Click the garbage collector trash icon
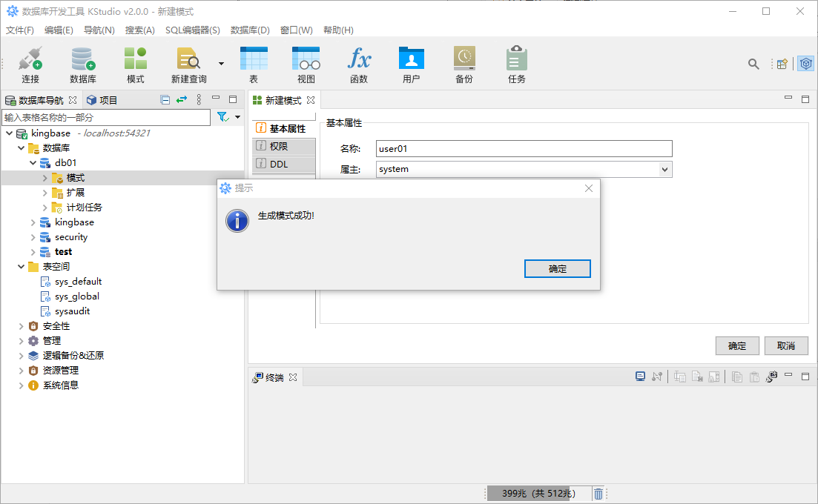Viewport: 818px width, 504px height. pos(598,494)
